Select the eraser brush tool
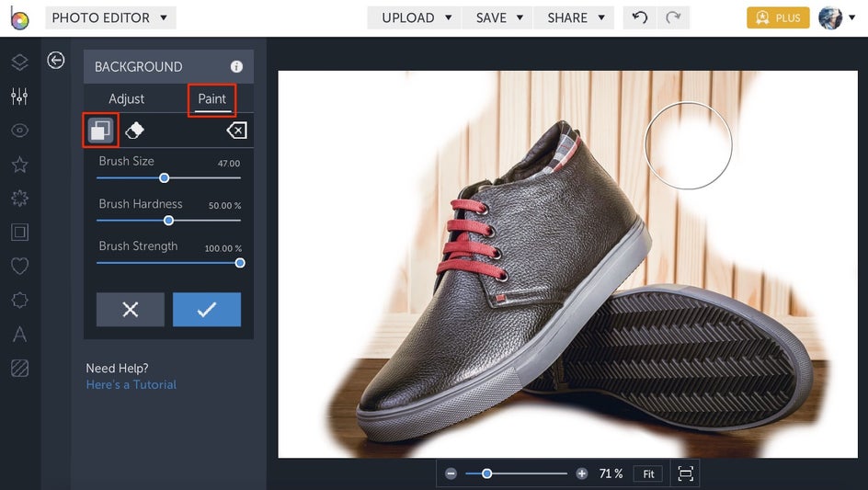Screen dimensions: 868x490 pos(134,131)
